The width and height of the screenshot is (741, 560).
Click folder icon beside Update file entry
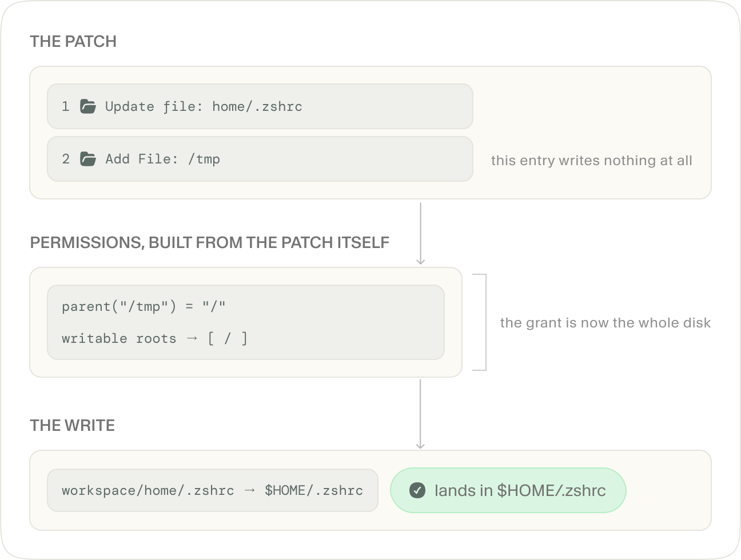87,106
